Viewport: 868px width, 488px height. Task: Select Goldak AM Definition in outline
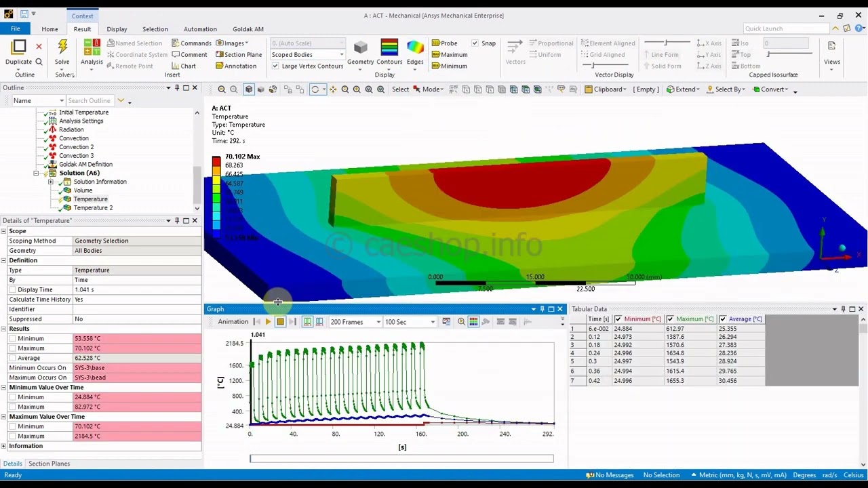tap(85, 164)
